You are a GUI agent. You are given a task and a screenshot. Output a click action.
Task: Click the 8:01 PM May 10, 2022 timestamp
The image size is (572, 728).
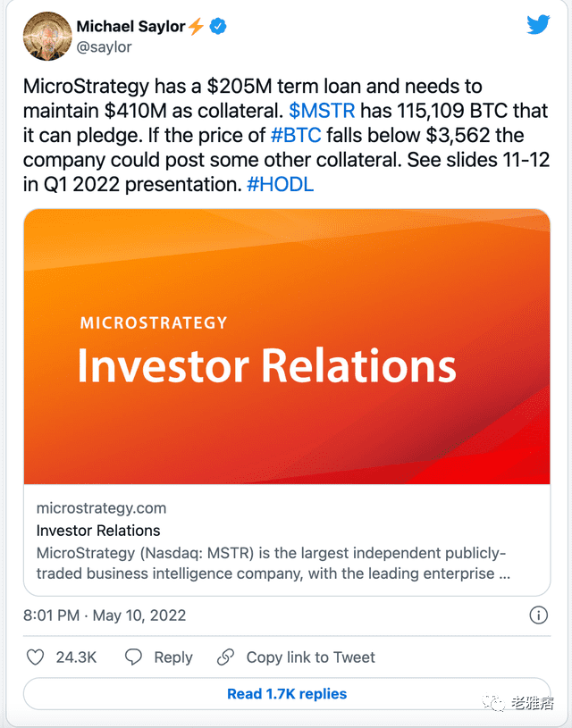[x=105, y=615]
